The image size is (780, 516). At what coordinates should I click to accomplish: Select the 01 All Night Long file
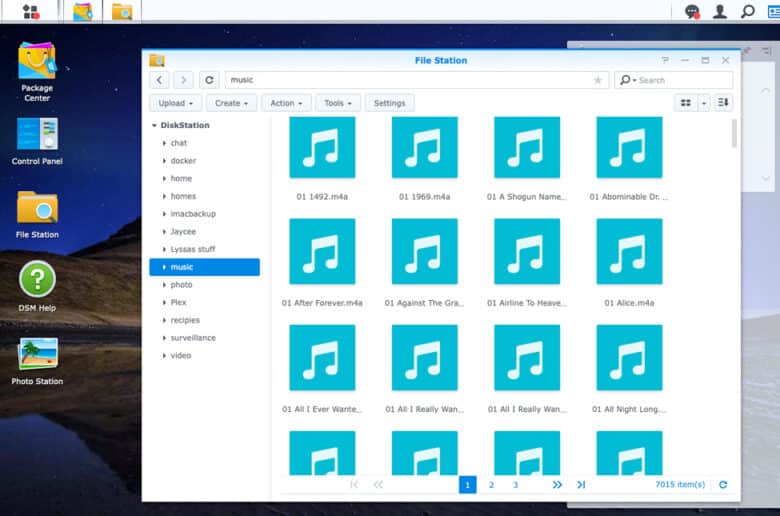point(629,369)
